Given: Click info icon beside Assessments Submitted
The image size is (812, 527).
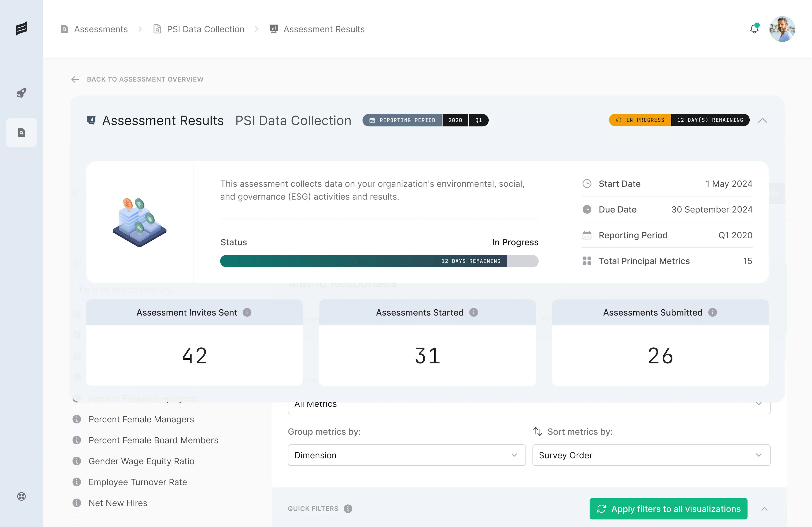Looking at the screenshot, I should coord(712,312).
